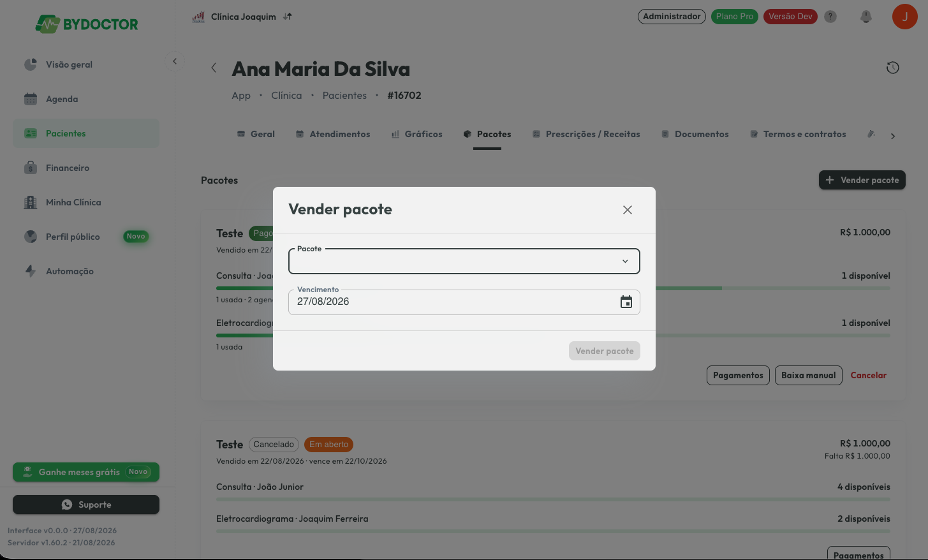Close the Vender pacote dialog
Image resolution: width=928 pixels, height=560 pixels.
coord(628,210)
